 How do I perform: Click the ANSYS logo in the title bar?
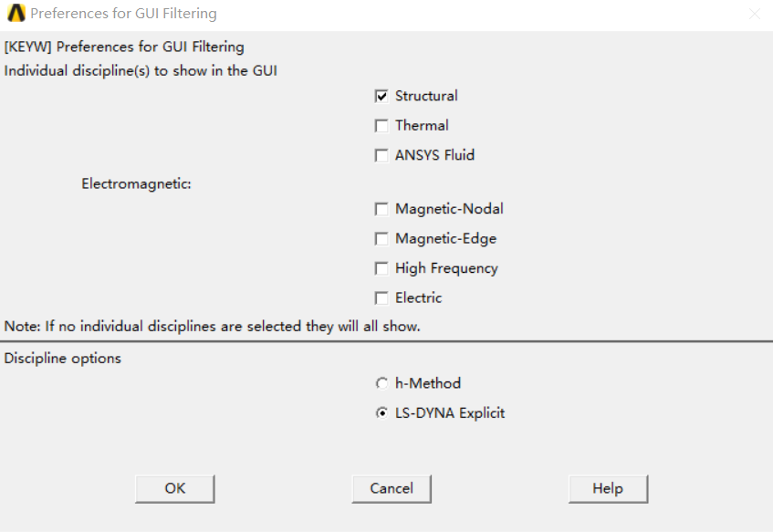click(x=16, y=14)
